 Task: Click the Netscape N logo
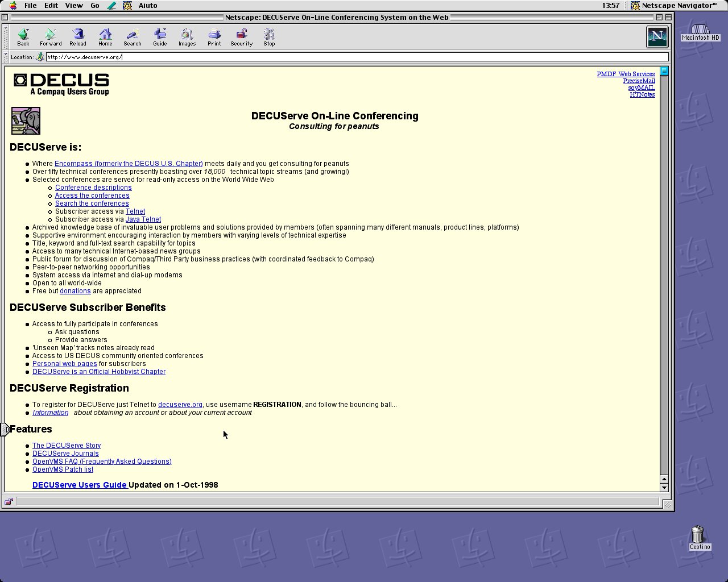pyautogui.click(x=657, y=37)
